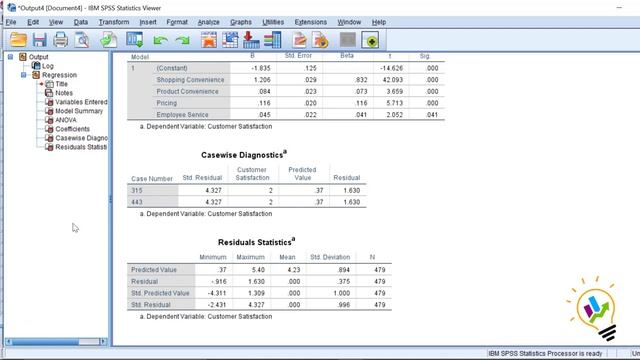Open Print Preview with the magnifier icon

click(82, 40)
